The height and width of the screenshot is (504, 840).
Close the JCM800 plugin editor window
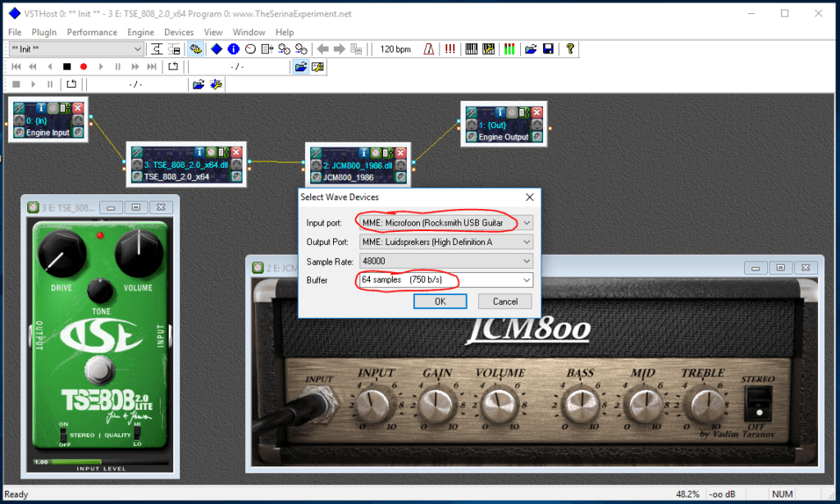click(x=806, y=267)
